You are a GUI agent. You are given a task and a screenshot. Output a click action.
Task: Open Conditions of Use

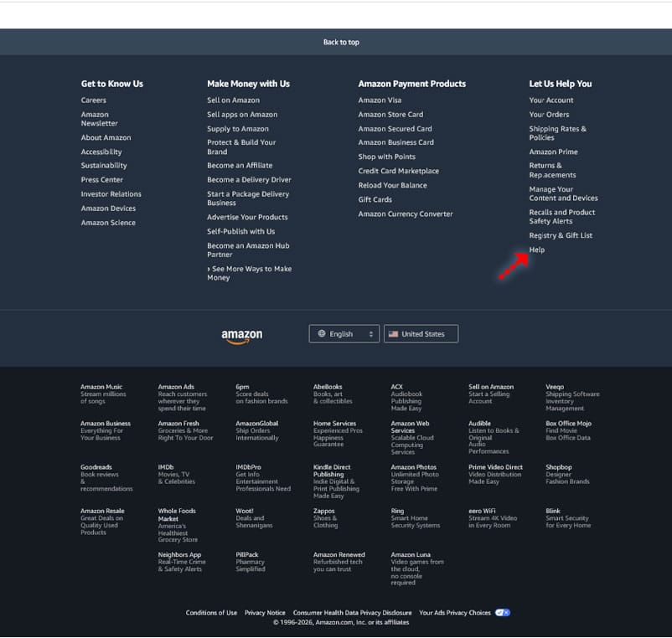211,613
